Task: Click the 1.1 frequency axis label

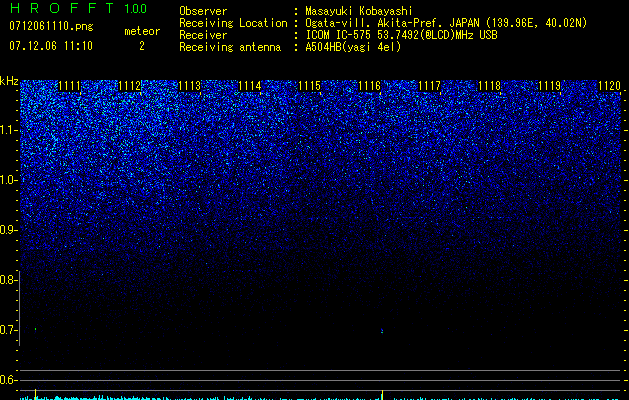Action: 8,130
